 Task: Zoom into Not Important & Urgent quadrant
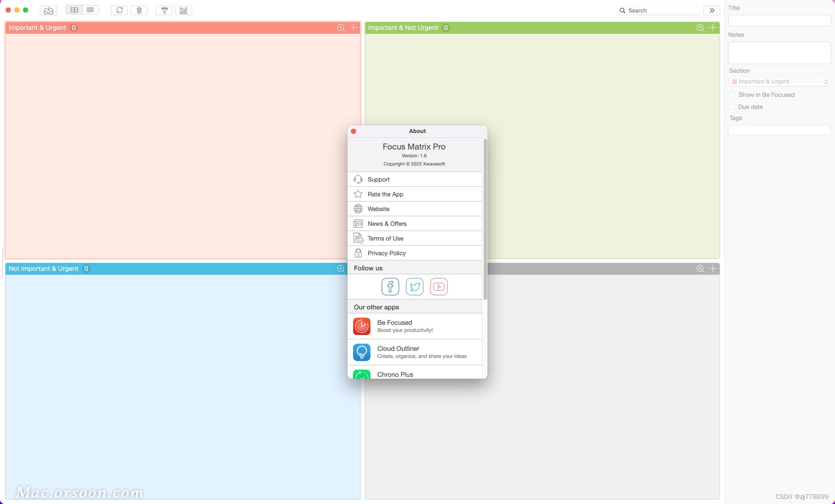[x=341, y=269]
